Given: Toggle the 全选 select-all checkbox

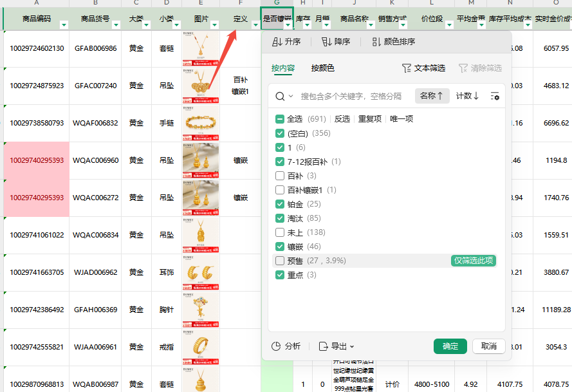Looking at the screenshot, I should [280, 119].
